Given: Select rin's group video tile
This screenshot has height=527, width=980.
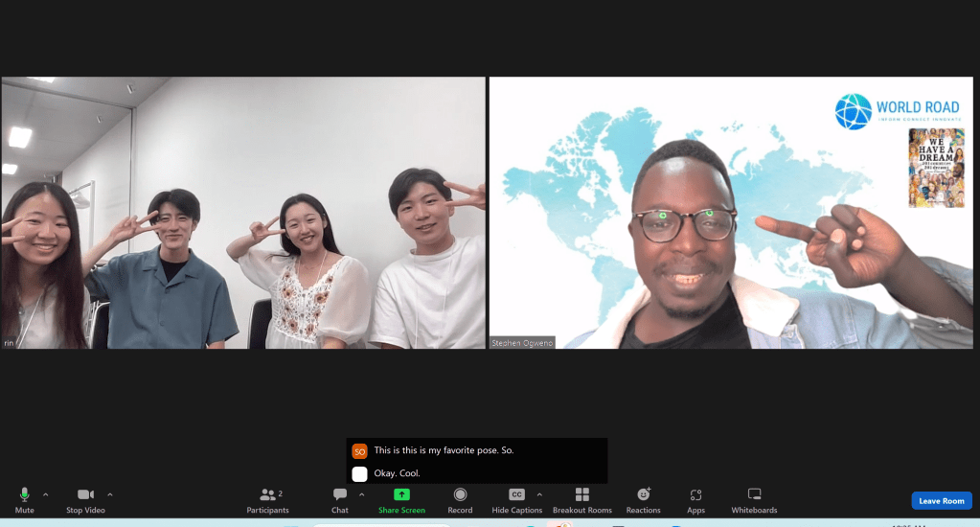Looking at the screenshot, I should 243,213.
